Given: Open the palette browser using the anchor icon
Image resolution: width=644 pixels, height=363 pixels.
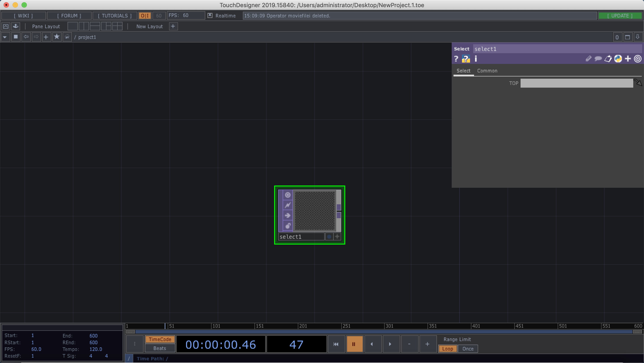Looking at the screenshot, I should (x=15, y=26).
